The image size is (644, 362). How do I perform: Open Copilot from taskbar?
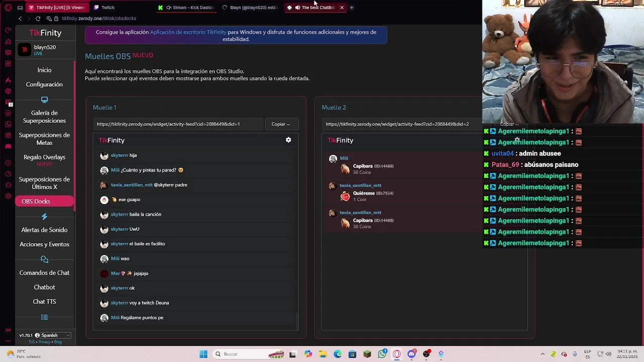308,354
